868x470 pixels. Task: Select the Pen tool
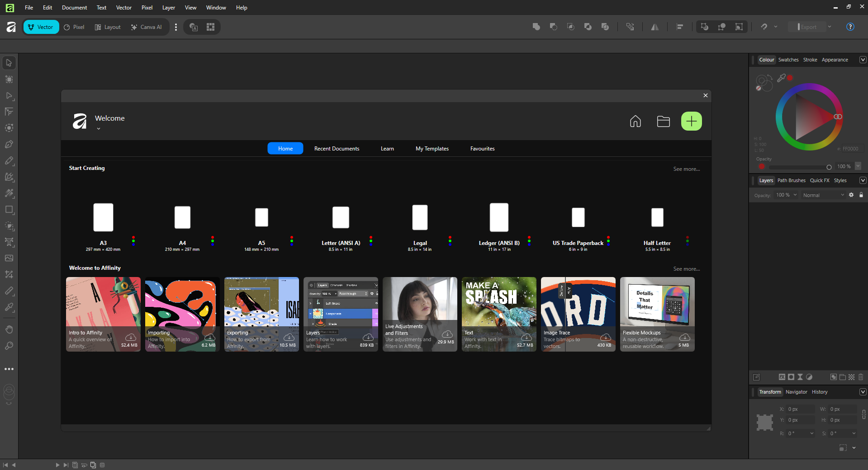coord(9,145)
